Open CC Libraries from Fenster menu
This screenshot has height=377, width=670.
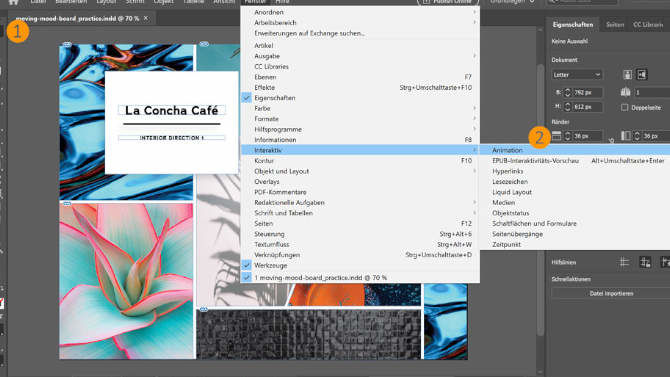(x=360, y=67)
